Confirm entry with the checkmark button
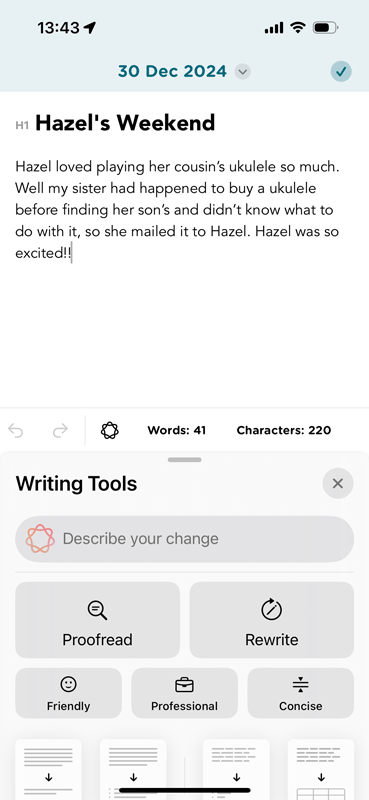Image resolution: width=369 pixels, height=800 pixels. tap(340, 72)
